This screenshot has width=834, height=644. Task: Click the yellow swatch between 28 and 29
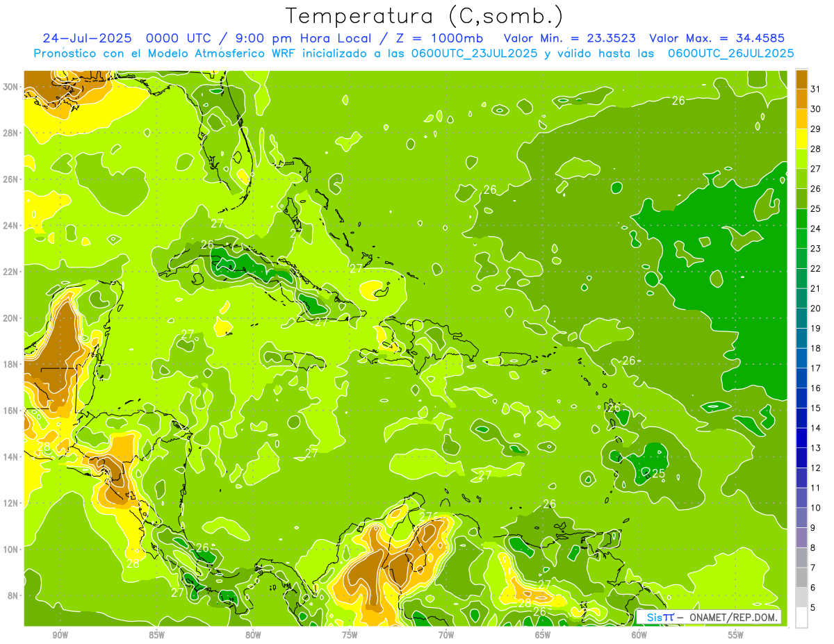pos(801,138)
